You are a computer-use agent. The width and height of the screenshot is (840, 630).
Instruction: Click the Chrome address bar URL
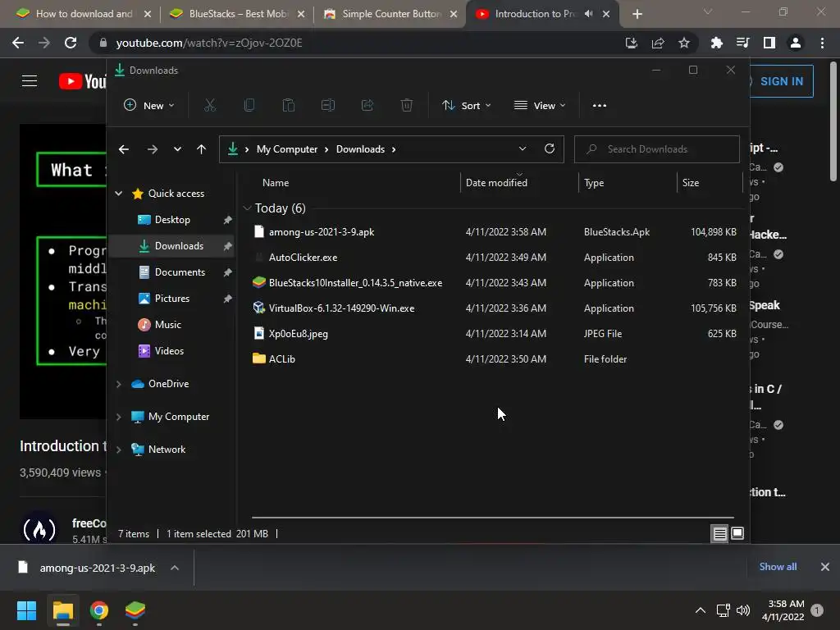[x=209, y=43]
